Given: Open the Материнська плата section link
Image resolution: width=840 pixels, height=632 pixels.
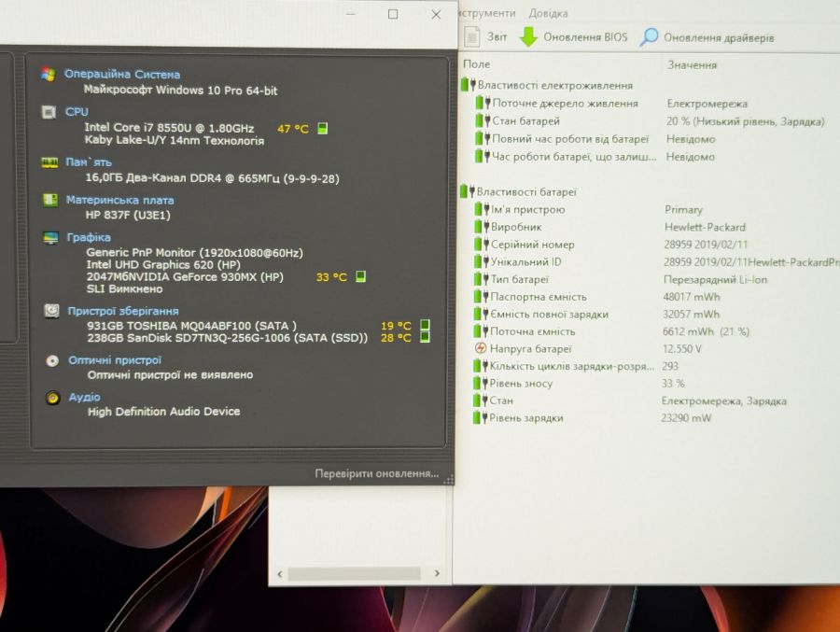Looking at the screenshot, I should click(x=120, y=200).
